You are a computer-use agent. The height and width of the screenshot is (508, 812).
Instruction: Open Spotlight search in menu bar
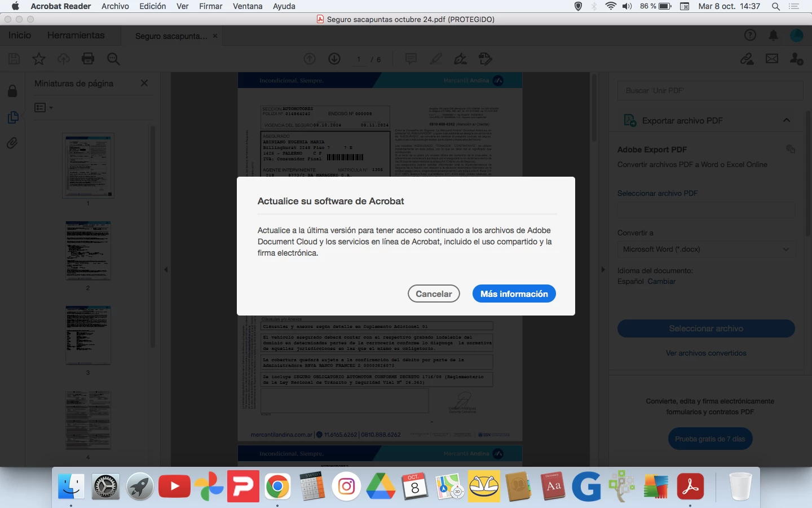[x=776, y=6]
